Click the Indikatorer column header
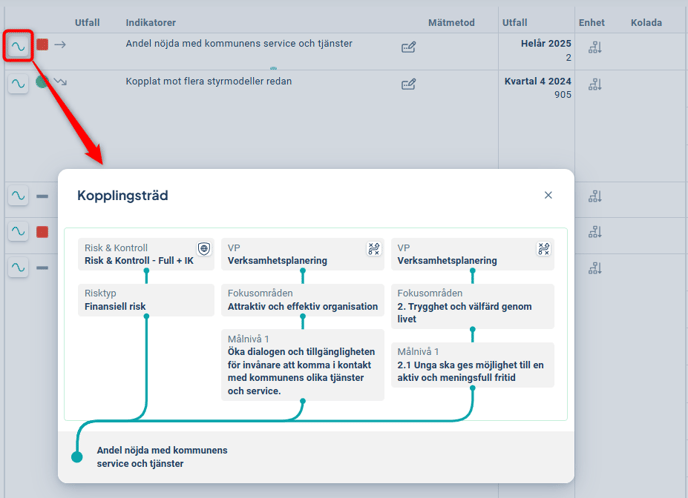Screen dimensions: 688x498 pos(151,22)
